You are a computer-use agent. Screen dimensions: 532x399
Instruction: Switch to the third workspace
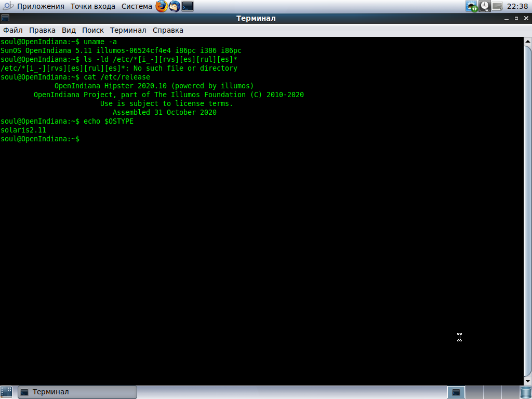click(x=493, y=392)
